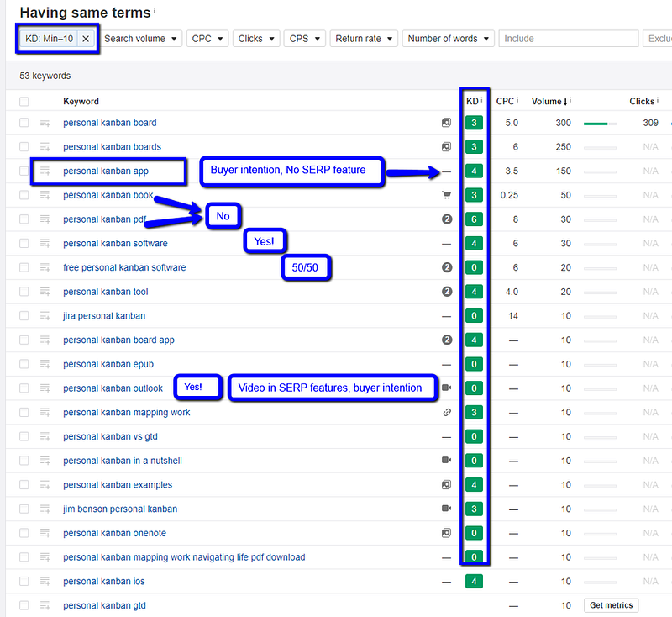Video SERP icon for jim benson personal kanban
672x617 pixels.
click(447, 509)
